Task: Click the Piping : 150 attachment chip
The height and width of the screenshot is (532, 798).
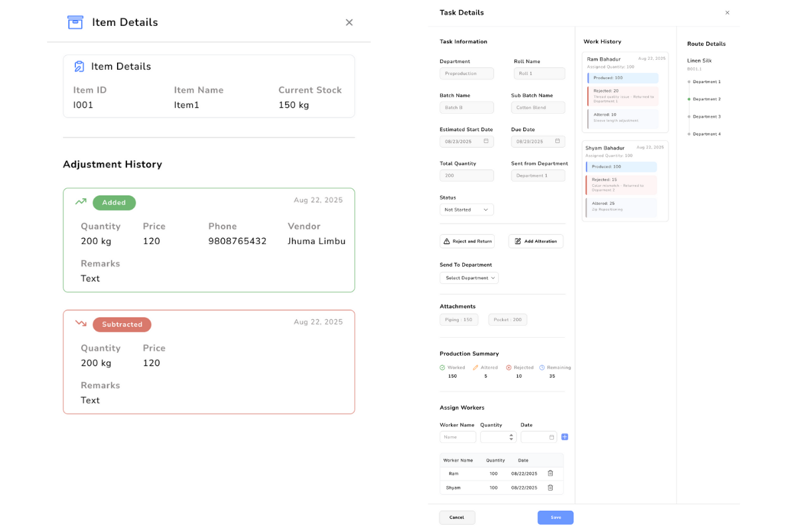Action: pyautogui.click(x=459, y=320)
